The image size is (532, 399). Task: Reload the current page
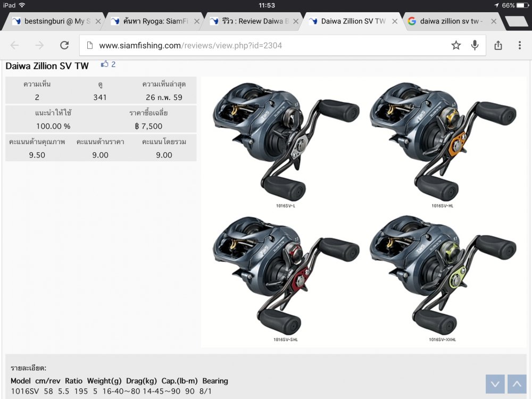(x=64, y=45)
